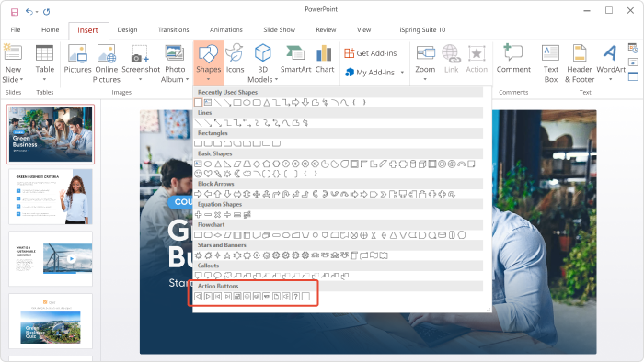Image resolution: width=644 pixels, height=362 pixels.
Task: Expand the Zoom dropdown
Action: pyautogui.click(x=425, y=79)
